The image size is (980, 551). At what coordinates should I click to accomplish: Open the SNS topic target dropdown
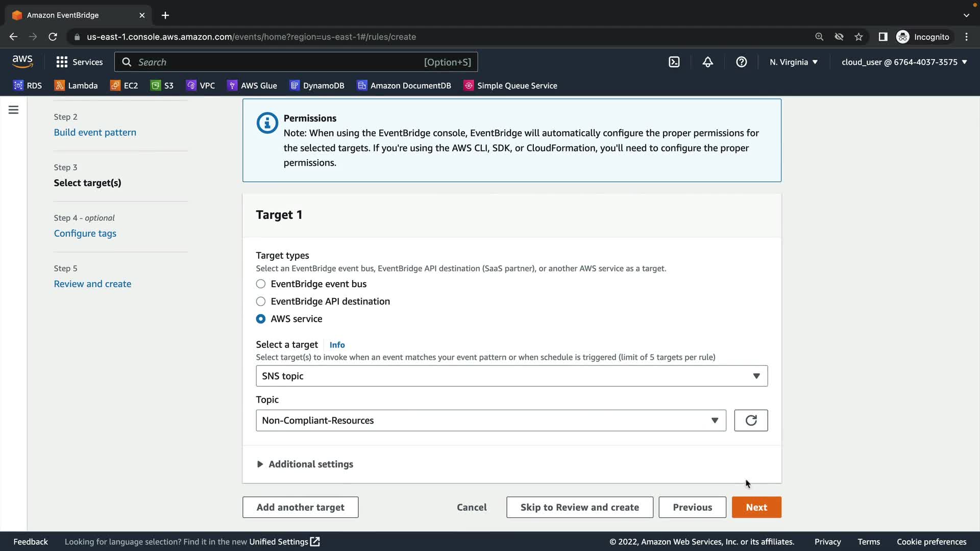tap(511, 376)
